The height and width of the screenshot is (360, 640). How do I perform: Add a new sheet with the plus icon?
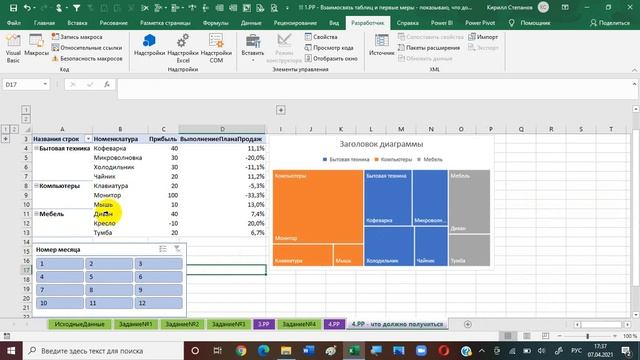468,324
